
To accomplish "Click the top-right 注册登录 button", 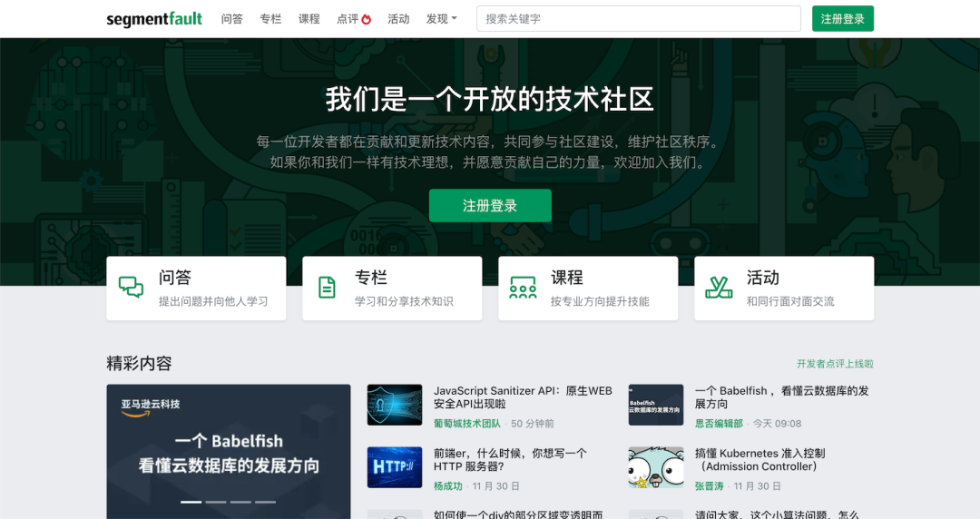I will coord(842,19).
